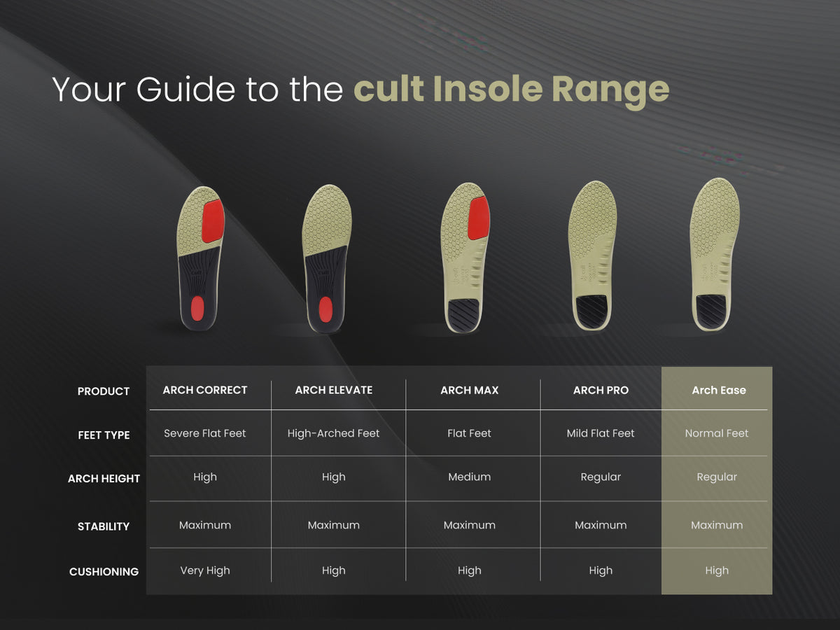This screenshot has height=630, width=840.
Task: Click the ARCH MAX column header
Action: 470,390
